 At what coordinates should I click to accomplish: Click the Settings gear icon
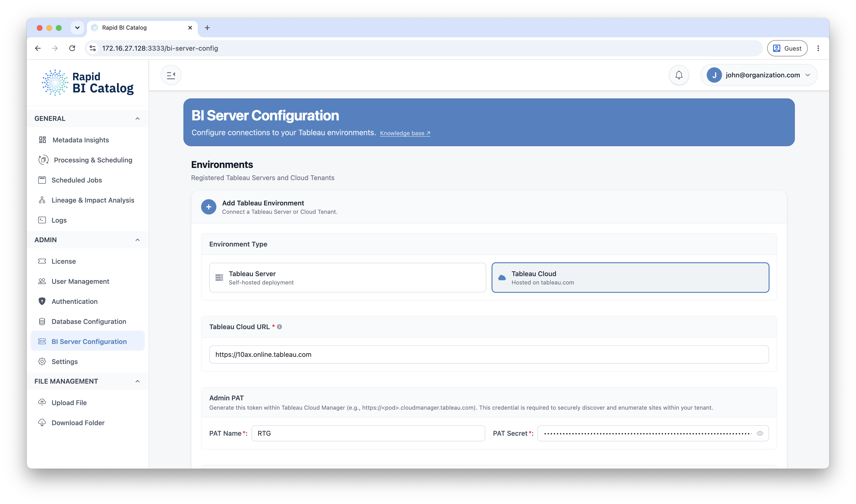point(42,361)
